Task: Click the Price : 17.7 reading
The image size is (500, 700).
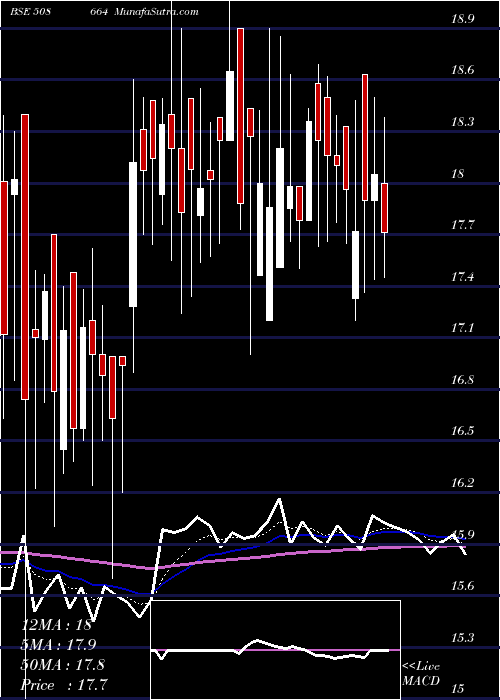Action: (x=64, y=685)
